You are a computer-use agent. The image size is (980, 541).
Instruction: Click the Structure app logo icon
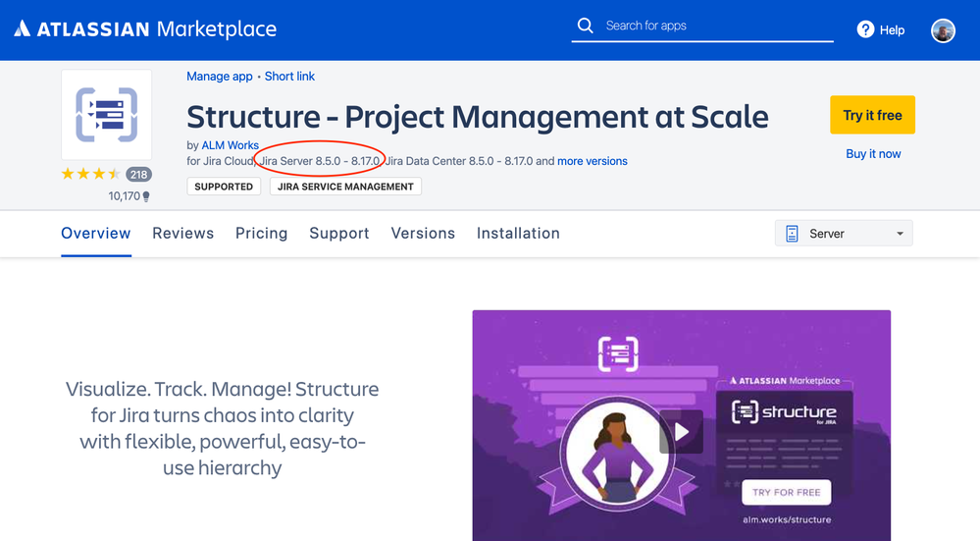pyautogui.click(x=106, y=115)
